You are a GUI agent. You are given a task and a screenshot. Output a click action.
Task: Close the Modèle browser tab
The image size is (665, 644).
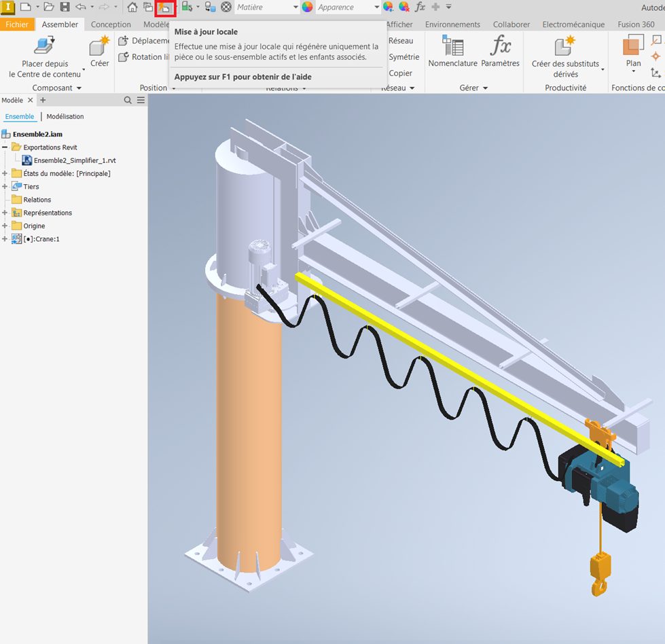[30, 100]
